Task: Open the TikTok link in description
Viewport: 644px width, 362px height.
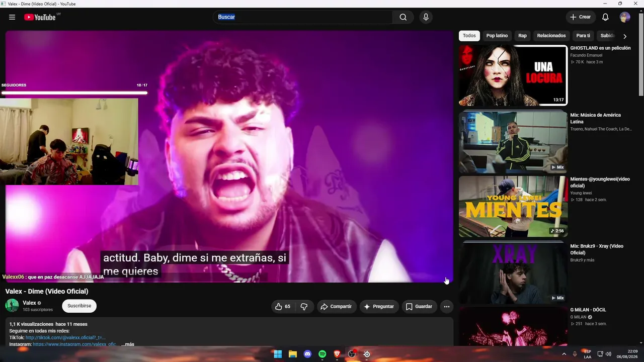Action: pos(65,338)
